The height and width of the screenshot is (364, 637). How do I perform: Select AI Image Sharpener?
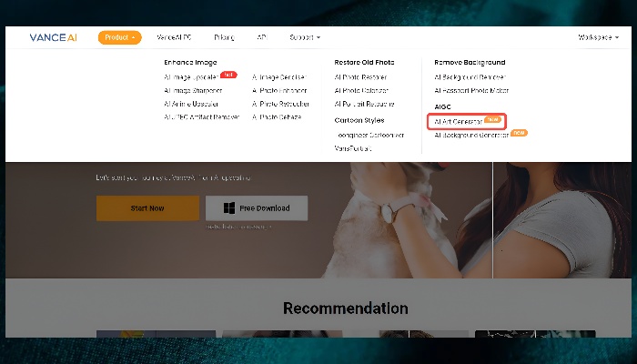click(193, 90)
